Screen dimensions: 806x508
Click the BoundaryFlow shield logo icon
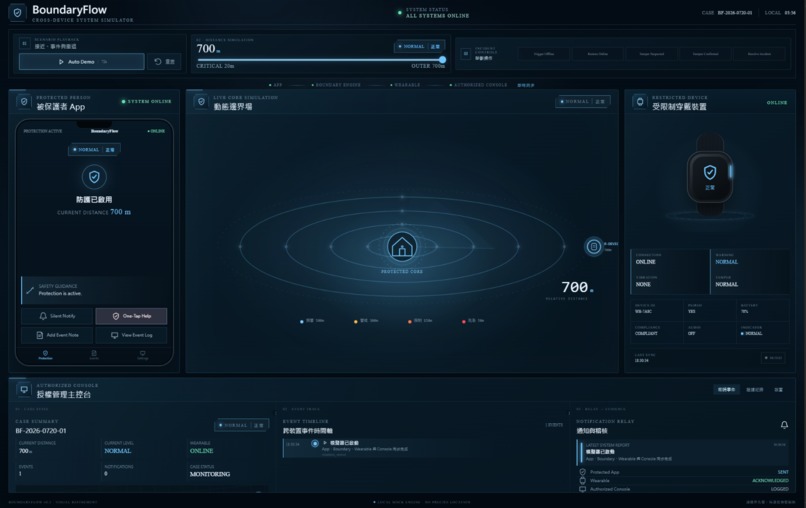point(17,13)
